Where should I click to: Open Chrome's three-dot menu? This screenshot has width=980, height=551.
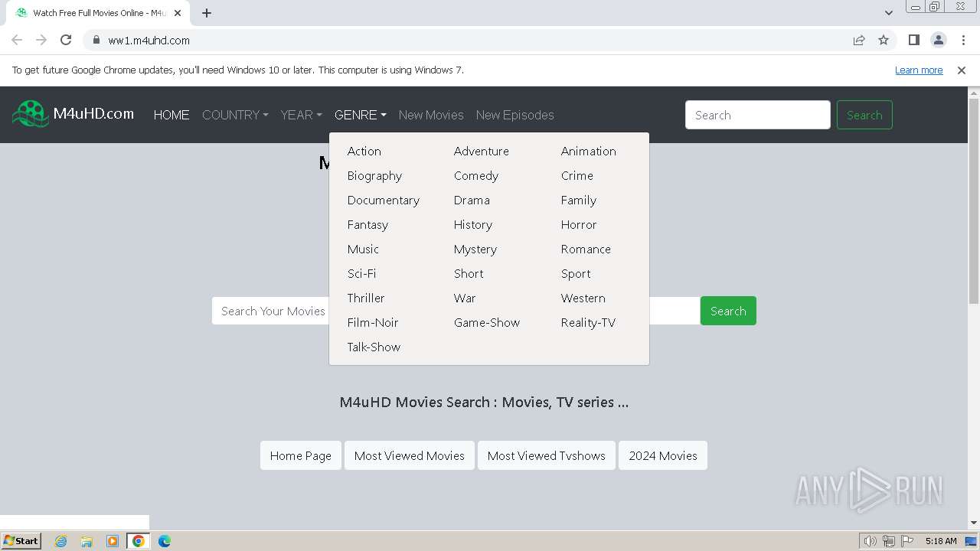coord(963,40)
